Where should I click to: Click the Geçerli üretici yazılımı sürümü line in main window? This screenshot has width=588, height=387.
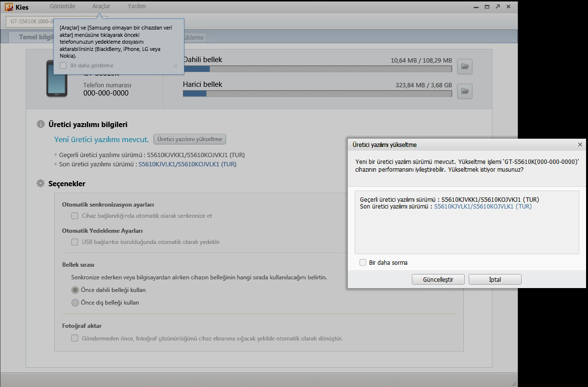pyautogui.click(x=152, y=155)
